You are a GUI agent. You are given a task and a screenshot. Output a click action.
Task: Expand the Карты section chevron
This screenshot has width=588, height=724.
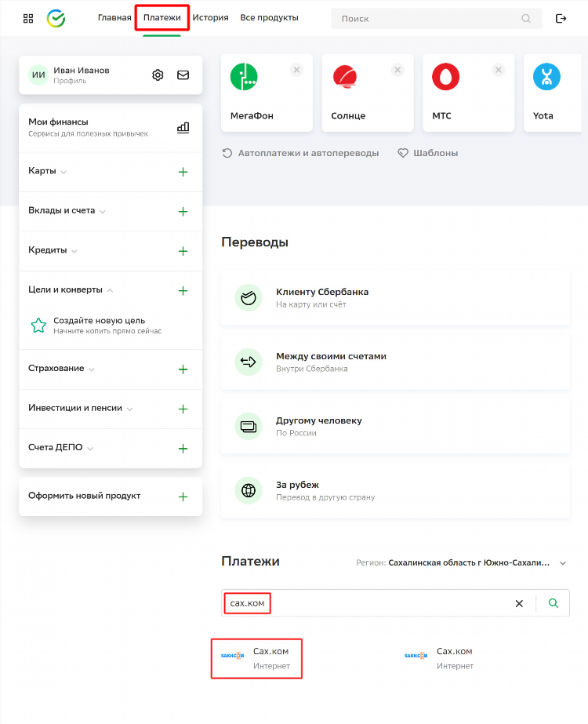pos(64,173)
